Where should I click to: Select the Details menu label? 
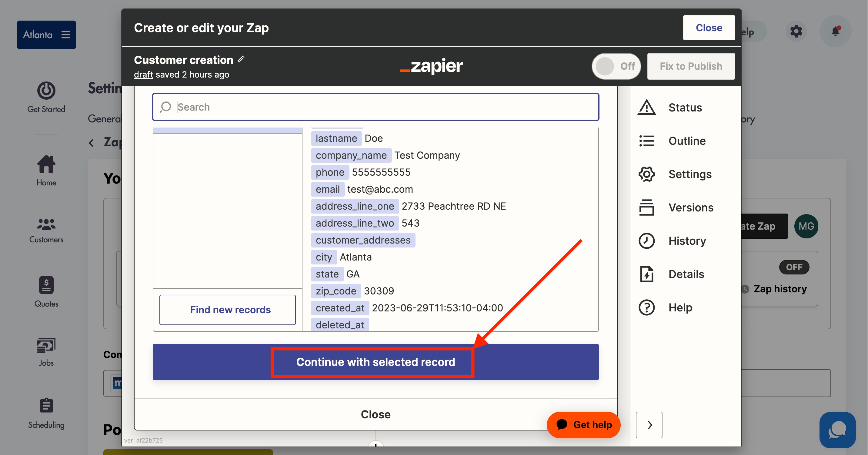click(x=686, y=274)
